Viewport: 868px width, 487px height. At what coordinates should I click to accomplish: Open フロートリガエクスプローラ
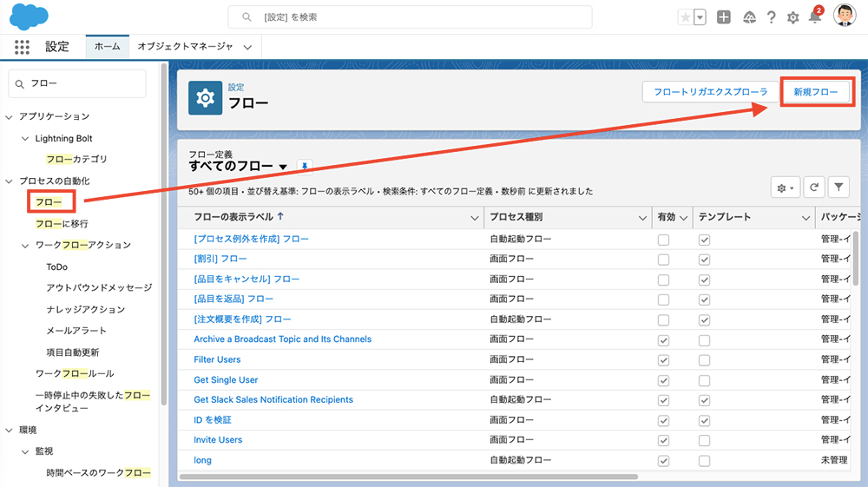click(710, 92)
